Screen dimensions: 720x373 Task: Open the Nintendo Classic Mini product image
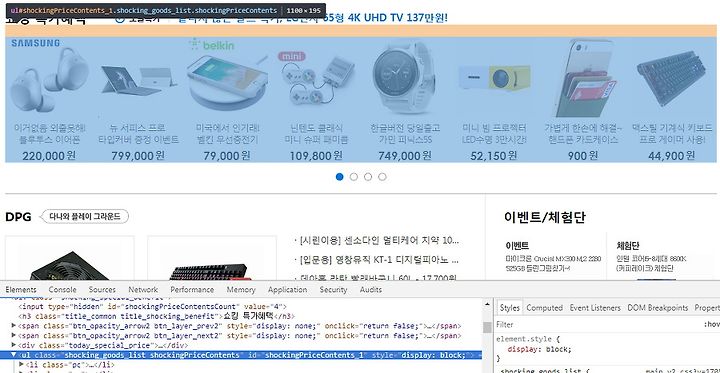coord(316,80)
